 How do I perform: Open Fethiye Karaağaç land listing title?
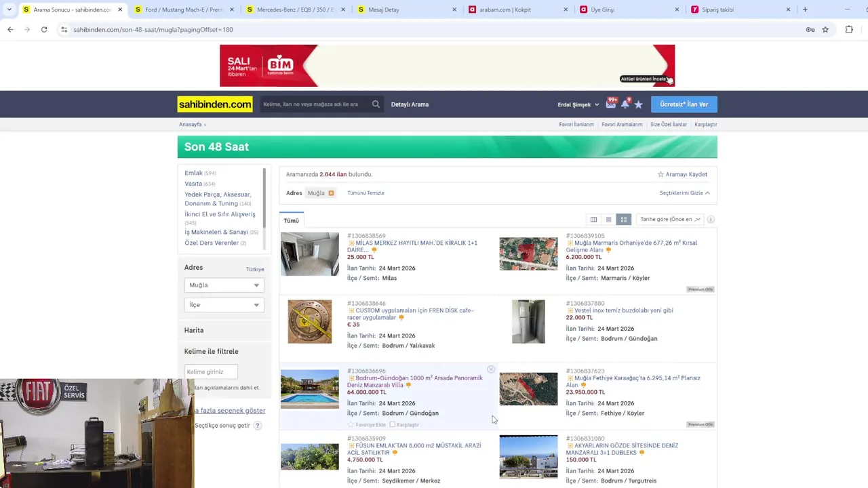coord(633,382)
